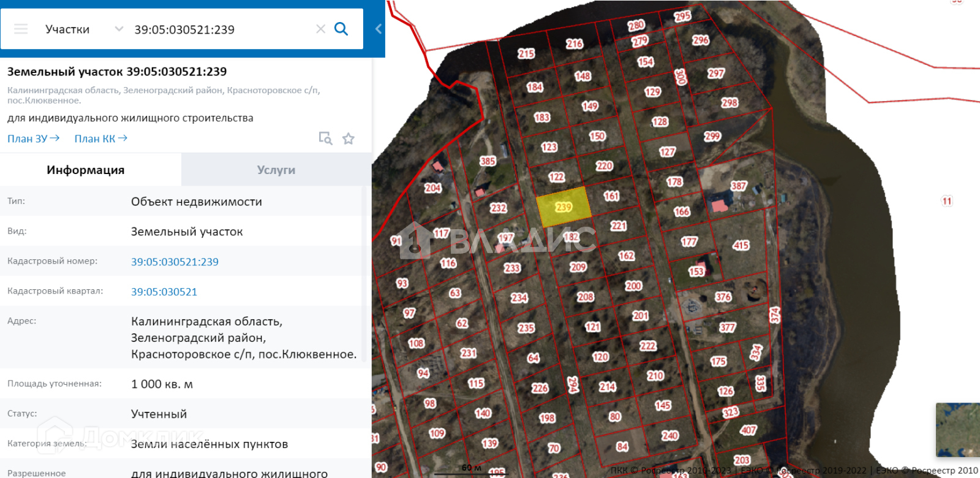Click parcel label 226 on the map
Viewport: 980px width, 478px height.
pyautogui.click(x=540, y=388)
